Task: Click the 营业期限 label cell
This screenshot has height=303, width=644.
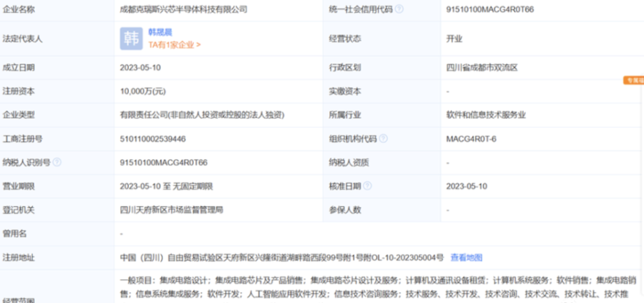Action: pyautogui.click(x=57, y=186)
